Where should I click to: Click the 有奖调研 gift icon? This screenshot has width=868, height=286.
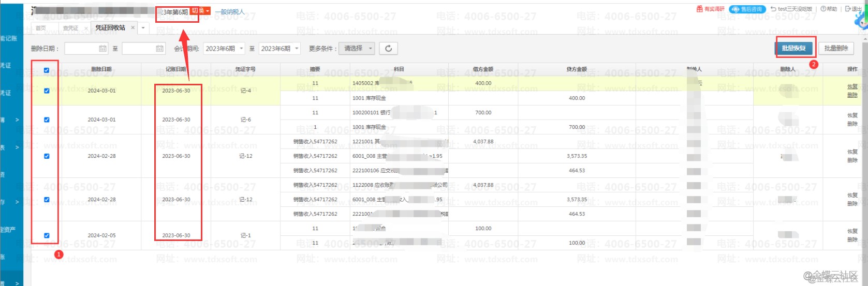coord(700,9)
